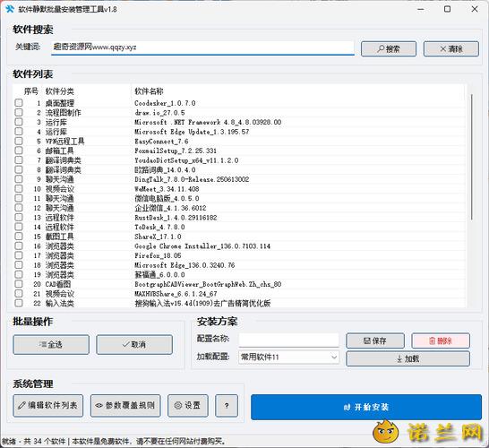This screenshot has width=489, height=448.
Task: Click the 邮箱工具 category cell
Action: point(60,151)
